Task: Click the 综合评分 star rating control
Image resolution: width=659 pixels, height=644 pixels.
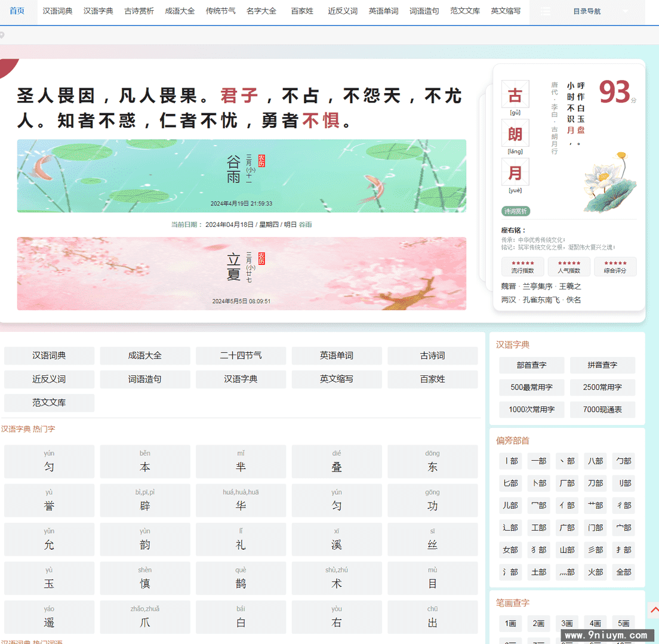Action: click(x=615, y=267)
